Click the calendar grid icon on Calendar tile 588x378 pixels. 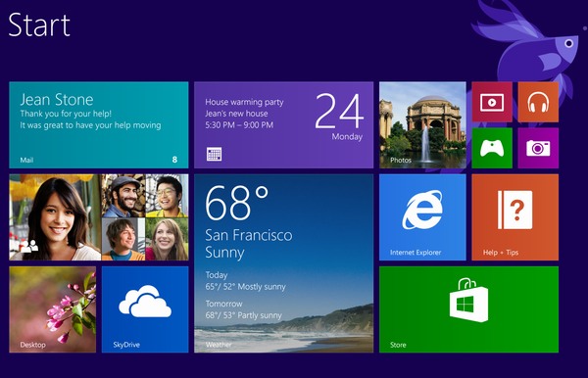pyautogui.click(x=214, y=154)
